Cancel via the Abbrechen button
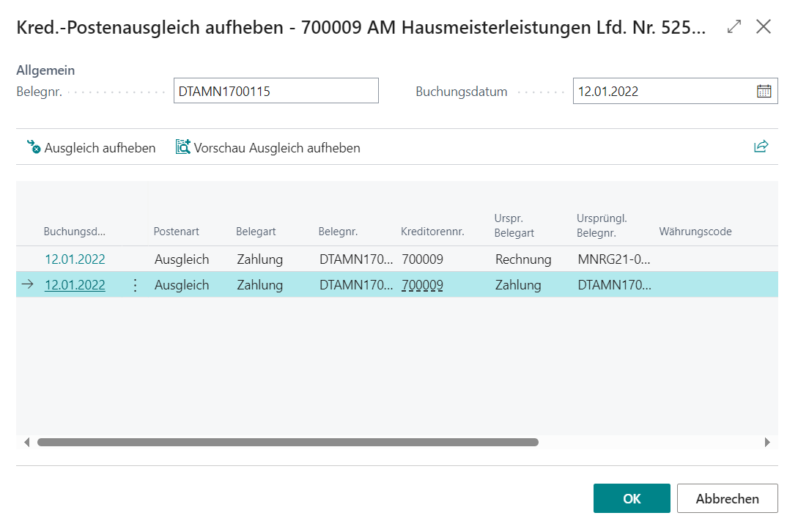Screen dimensions: 798x532 coord(727,498)
